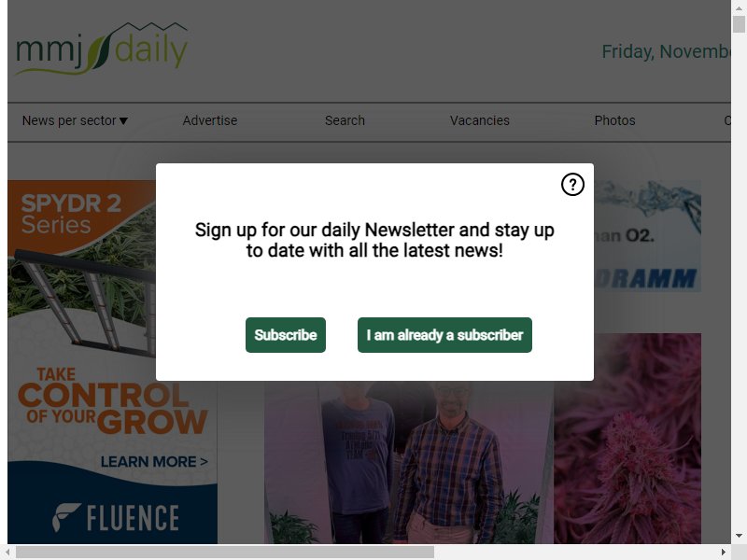This screenshot has height=560, width=747.
Task: Click the horizontal scrollbar thumb
Action: point(225,552)
